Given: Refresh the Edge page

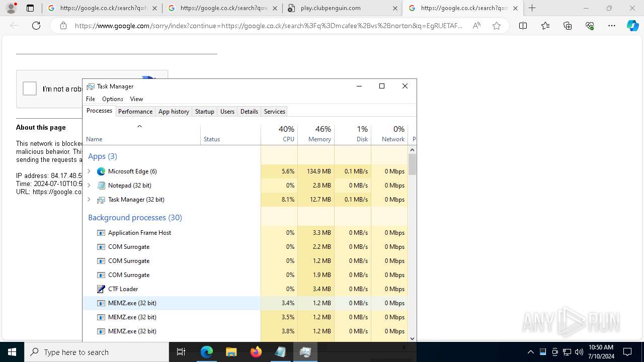Looking at the screenshot, I should tap(36, 26).
